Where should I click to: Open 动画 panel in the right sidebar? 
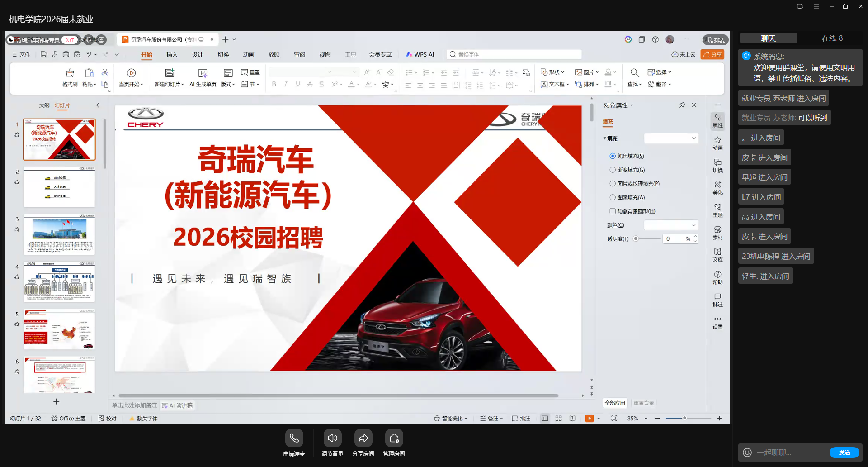717,143
